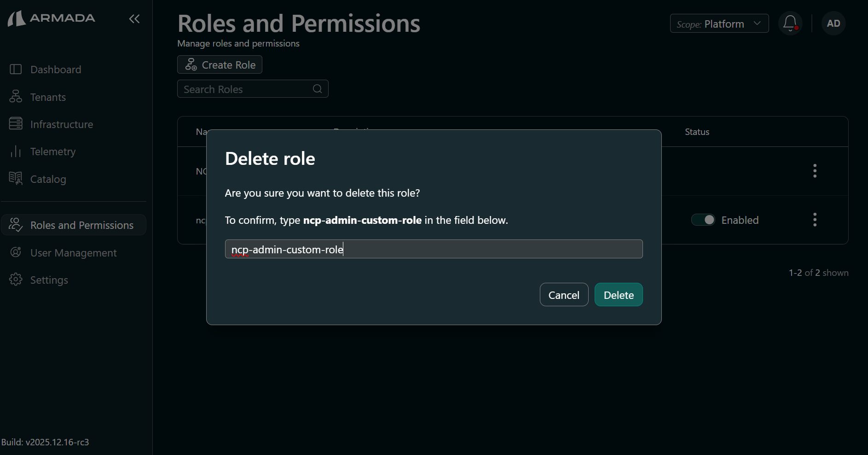Open the Catalog book icon
The height and width of the screenshot is (455, 868).
15,179
